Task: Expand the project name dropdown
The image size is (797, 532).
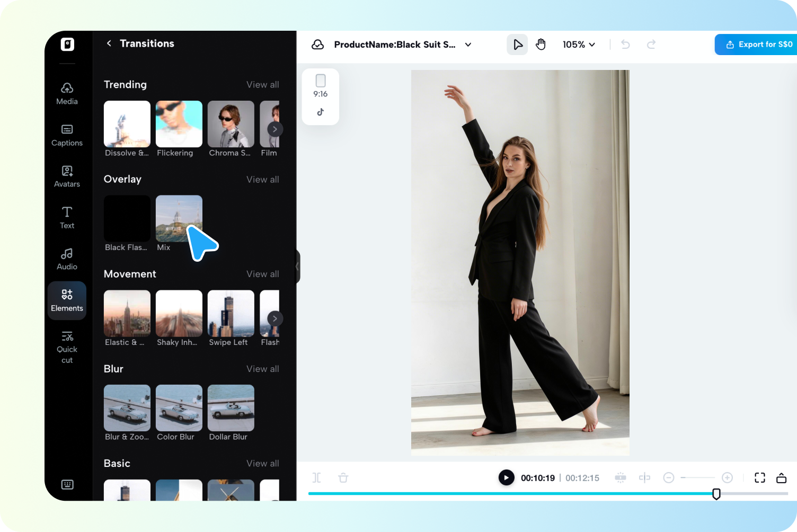Action: [x=468, y=45]
